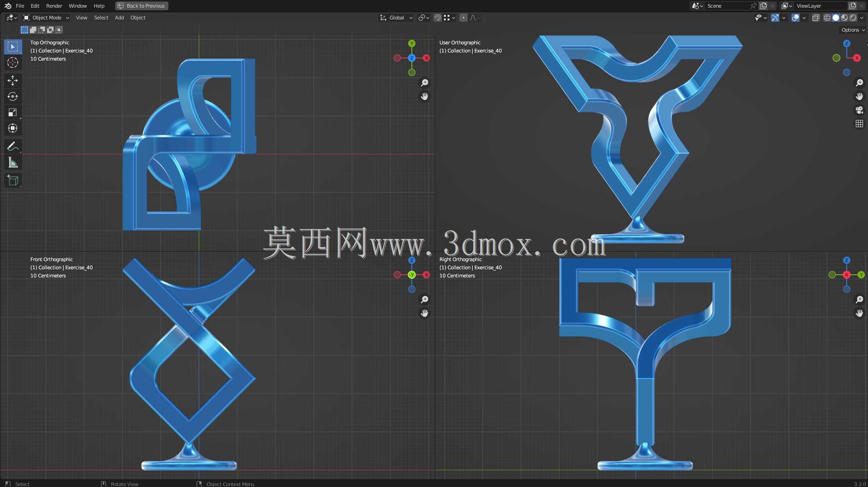Image resolution: width=868 pixels, height=487 pixels.
Task: Open the Help menu
Action: tap(99, 6)
